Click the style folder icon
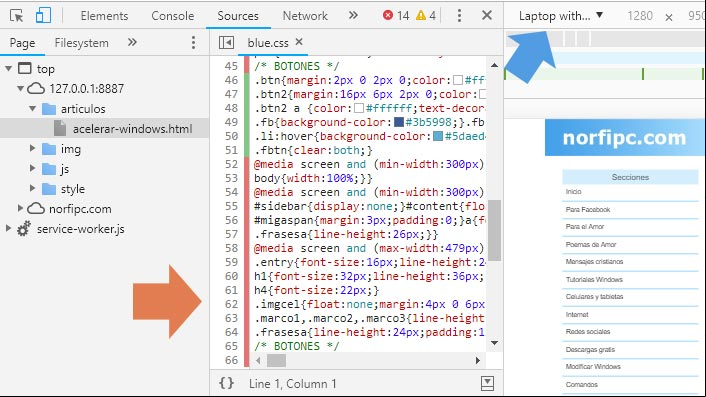Screen dimensions: 706x397 [49, 189]
